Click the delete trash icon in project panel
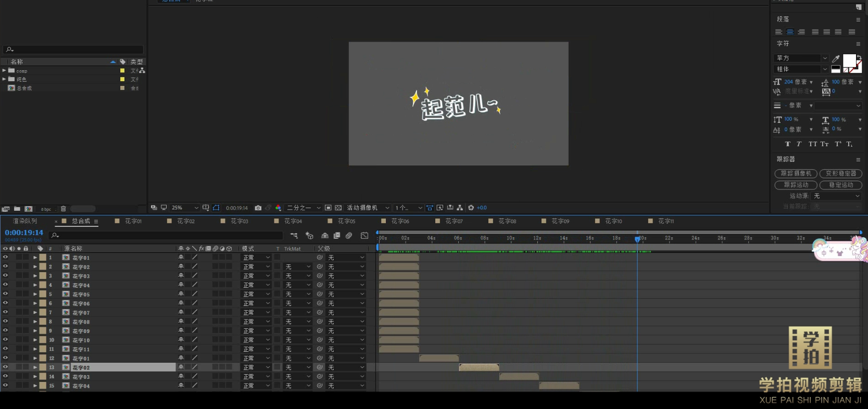868x409 pixels. coord(64,209)
